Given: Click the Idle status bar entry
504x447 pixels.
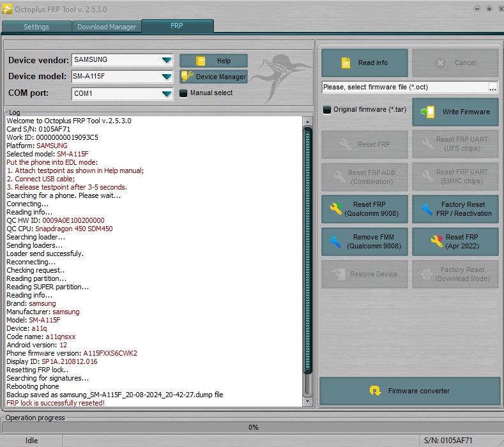Looking at the screenshot, I should point(31,441).
